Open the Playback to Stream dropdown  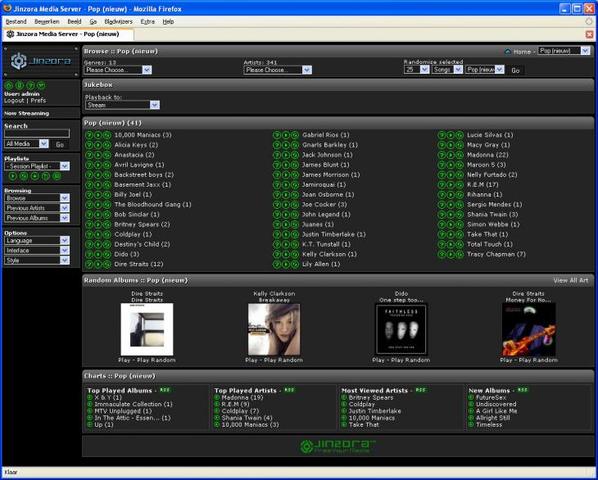pyautogui.click(x=122, y=105)
